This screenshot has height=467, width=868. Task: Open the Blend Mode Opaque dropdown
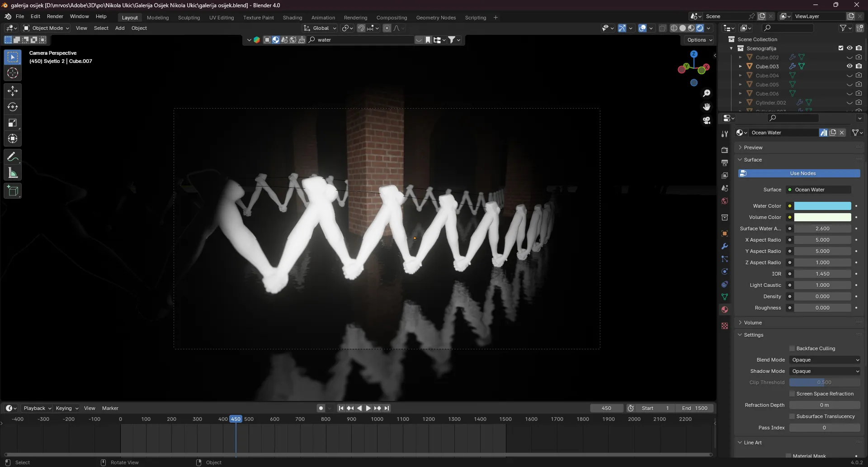[x=825, y=360]
